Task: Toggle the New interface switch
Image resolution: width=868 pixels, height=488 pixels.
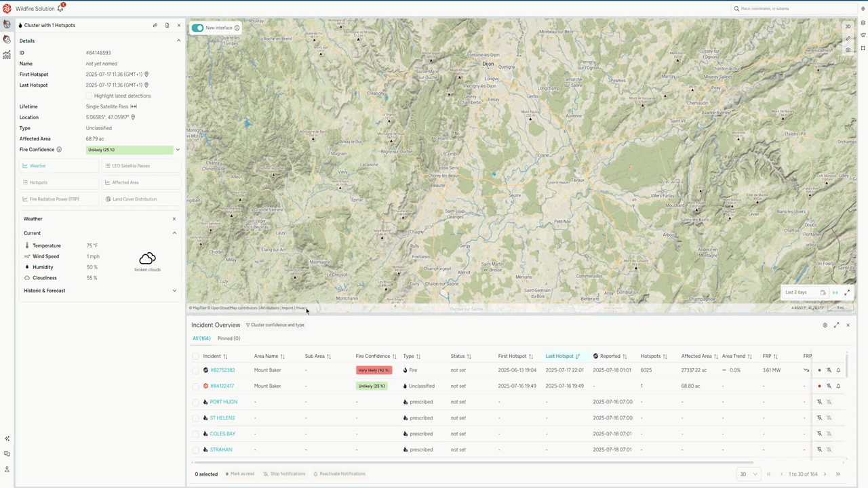Action: point(197,28)
